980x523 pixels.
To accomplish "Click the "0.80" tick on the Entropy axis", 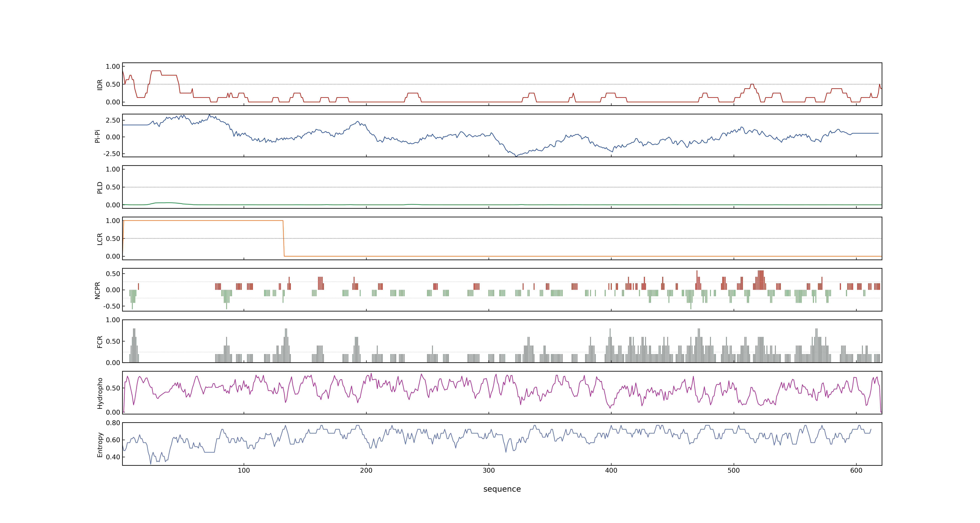I will (113, 423).
